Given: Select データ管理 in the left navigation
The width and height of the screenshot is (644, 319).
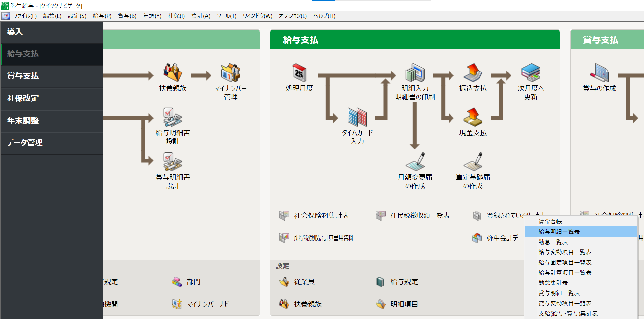Looking at the screenshot, I should tap(25, 143).
